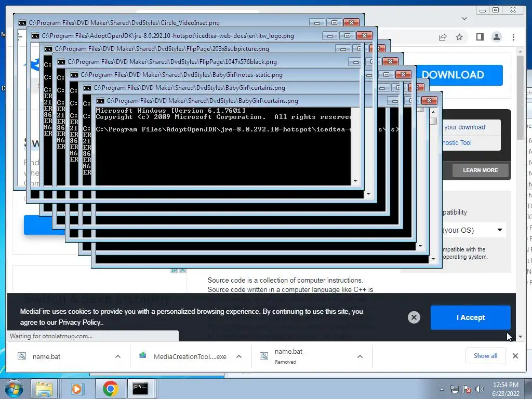Switch to Chrome in the taskbar
The height and width of the screenshot is (399, 532).
[110, 389]
